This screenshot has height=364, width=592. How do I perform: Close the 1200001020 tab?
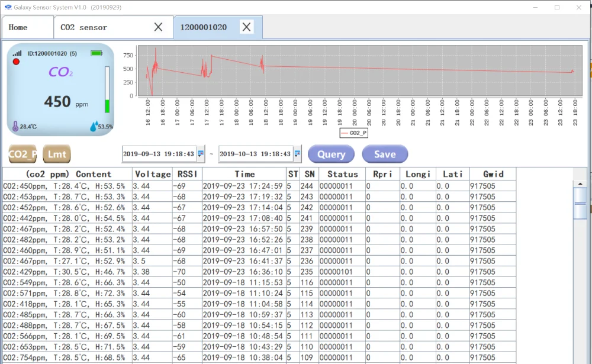coord(247,27)
